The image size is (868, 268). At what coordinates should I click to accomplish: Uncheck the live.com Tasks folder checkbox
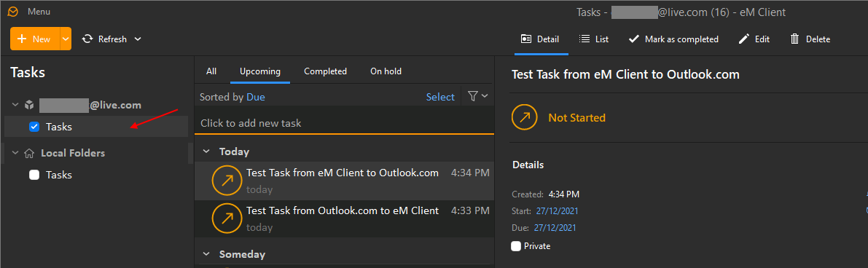pyautogui.click(x=34, y=127)
